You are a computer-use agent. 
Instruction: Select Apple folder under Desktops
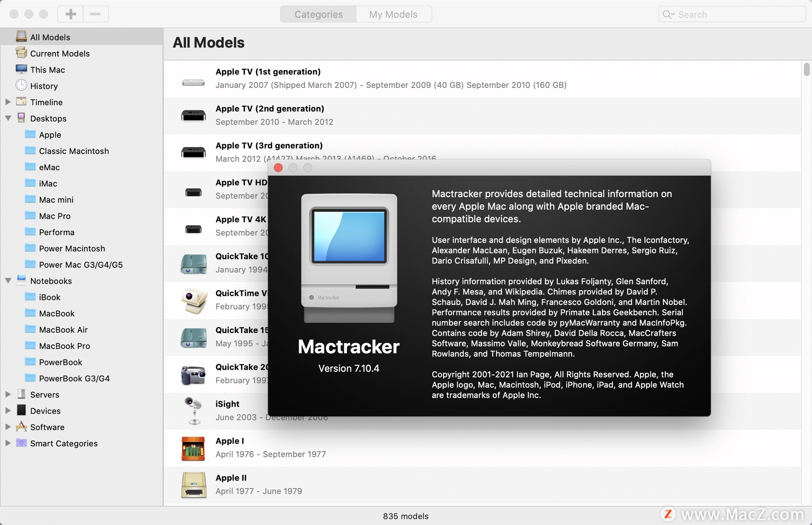click(x=30, y=134)
